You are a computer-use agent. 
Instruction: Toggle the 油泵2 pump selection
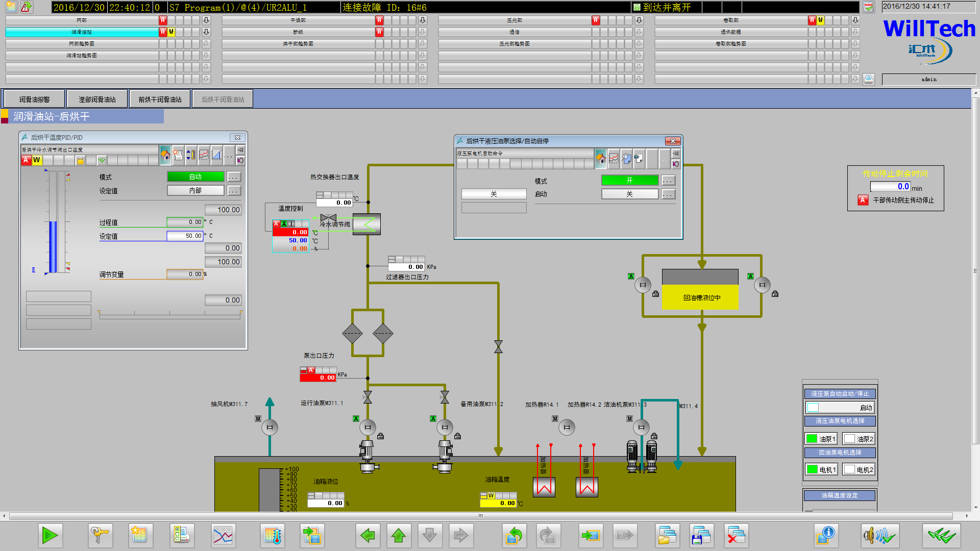pos(859,439)
